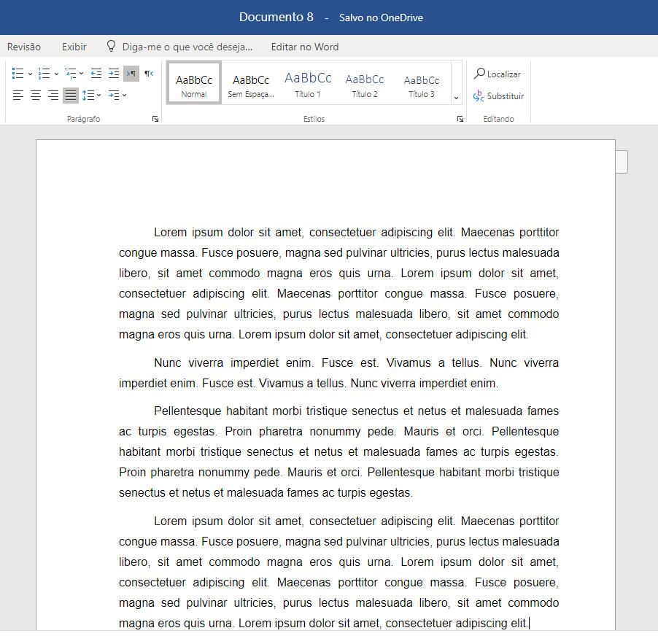The height and width of the screenshot is (644, 658).
Task: Expand the styles gallery with the chevron
Action: pyautogui.click(x=457, y=98)
